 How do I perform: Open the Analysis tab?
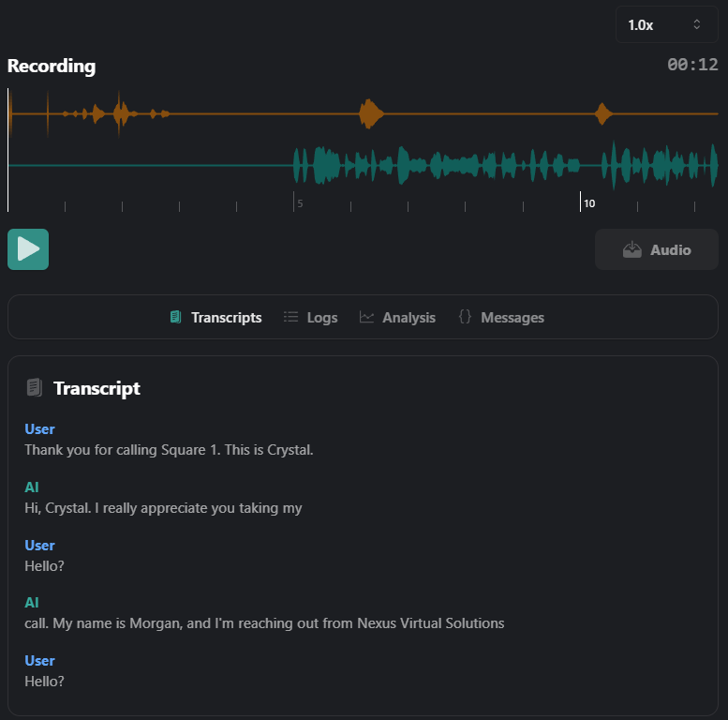(x=397, y=317)
